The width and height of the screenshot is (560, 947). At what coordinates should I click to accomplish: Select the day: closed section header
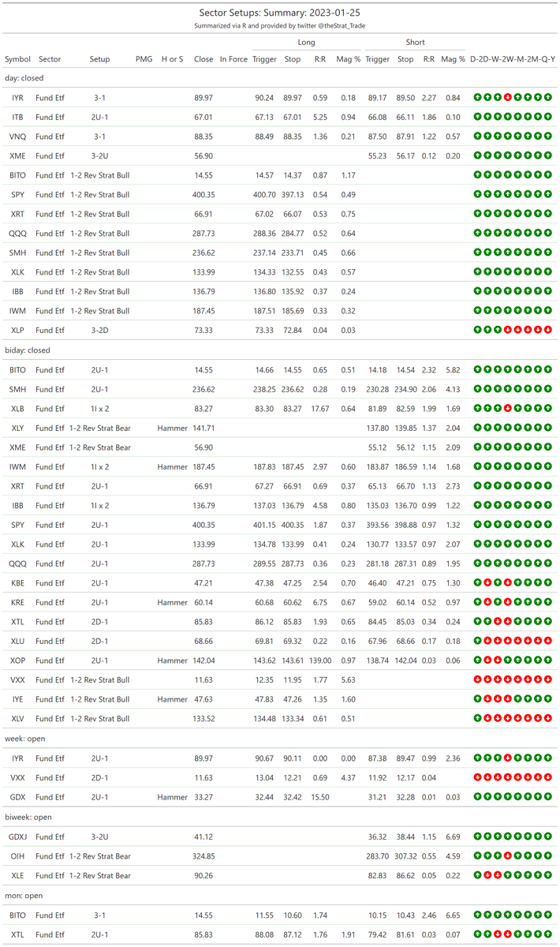point(24,78)
